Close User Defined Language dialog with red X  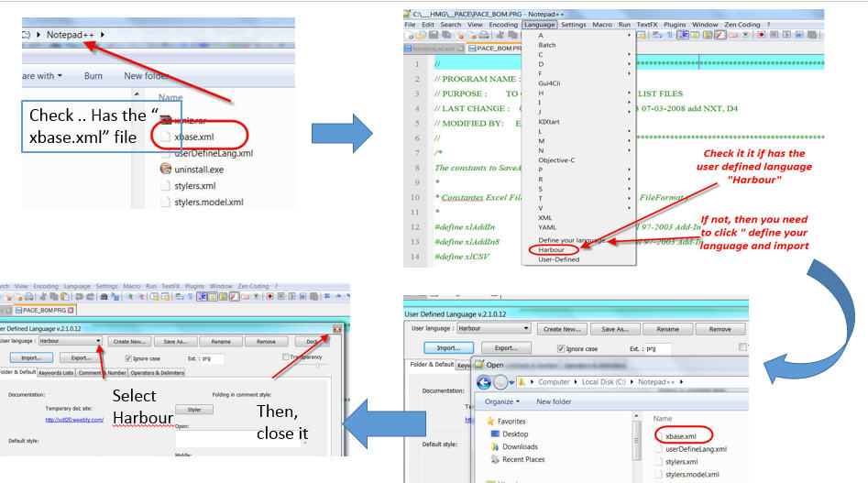click(336, 329)
